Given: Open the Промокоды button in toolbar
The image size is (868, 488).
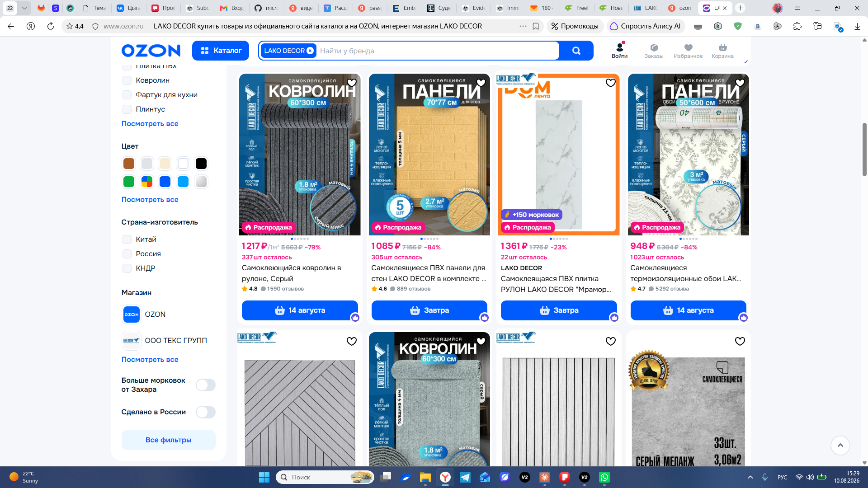Looking at the screenshot, I should [575, 26].
